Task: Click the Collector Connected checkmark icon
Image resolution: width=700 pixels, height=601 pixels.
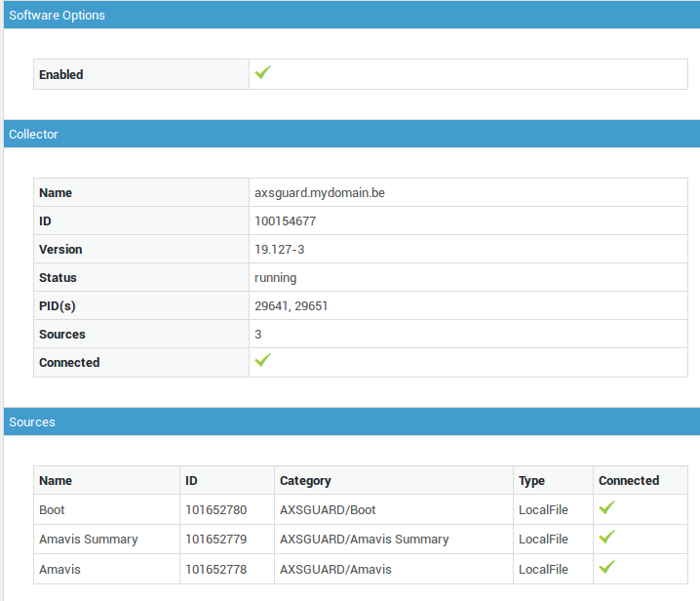Action: pos(263,360)
